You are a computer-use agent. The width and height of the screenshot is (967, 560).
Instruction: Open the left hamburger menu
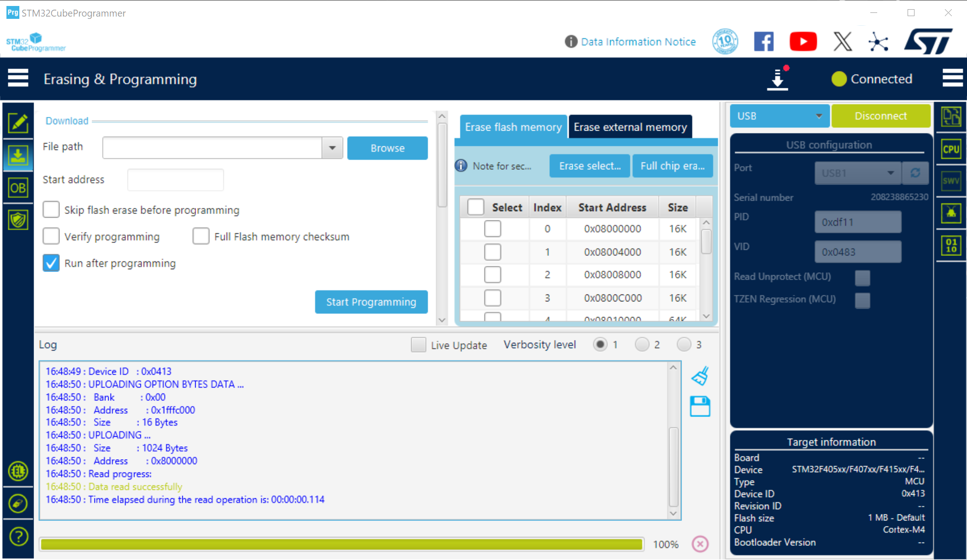click(x=18, y=78)
